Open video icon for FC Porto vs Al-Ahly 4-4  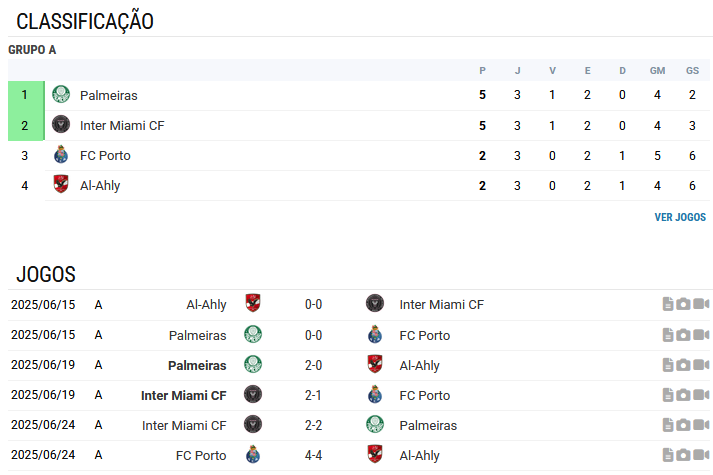(x=701, y=455)
